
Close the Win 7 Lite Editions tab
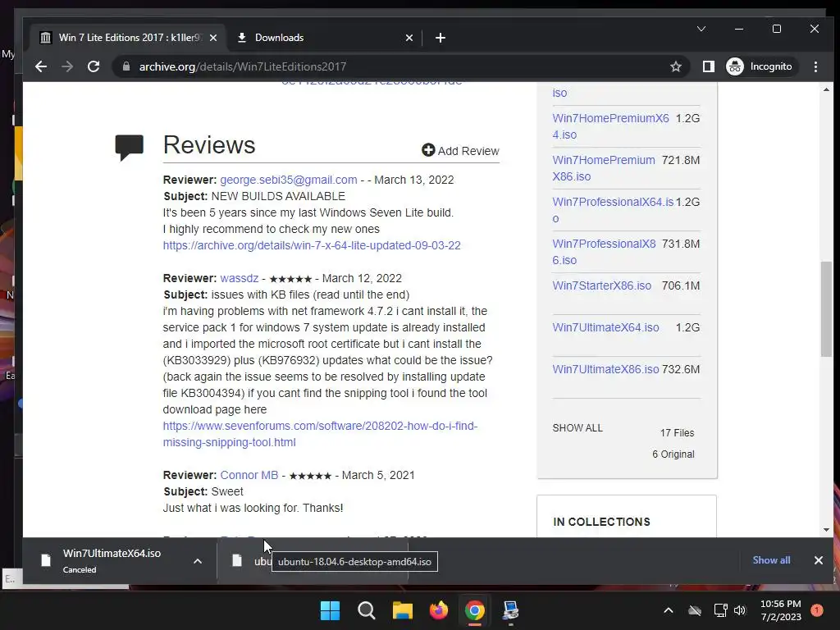(213, 38)
